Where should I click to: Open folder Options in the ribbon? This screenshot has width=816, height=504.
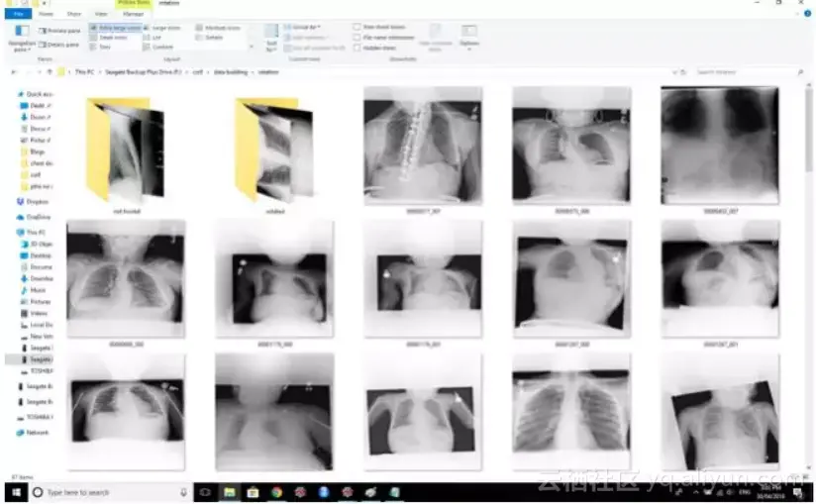[x=468, y=38]
